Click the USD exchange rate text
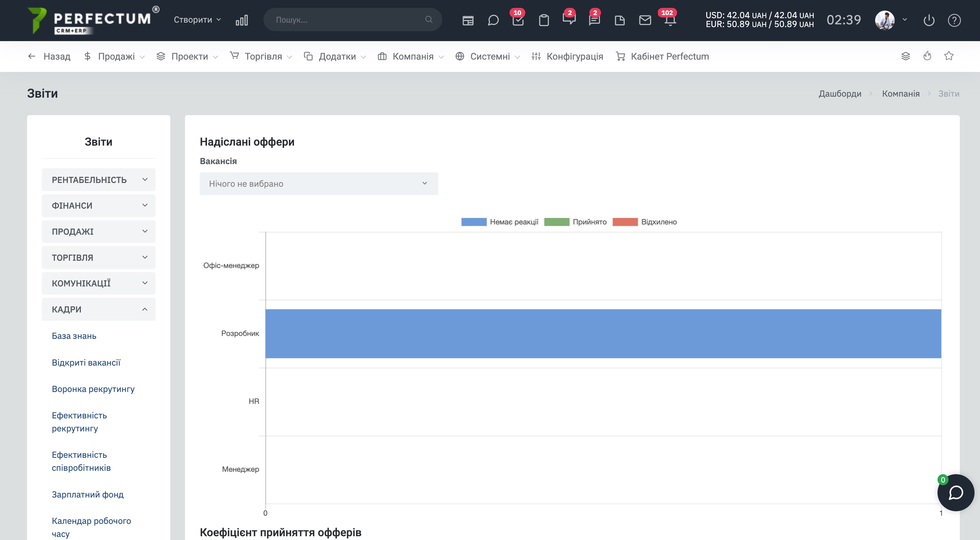This screenshot has width=980, height=540. (x=760, y=15)
